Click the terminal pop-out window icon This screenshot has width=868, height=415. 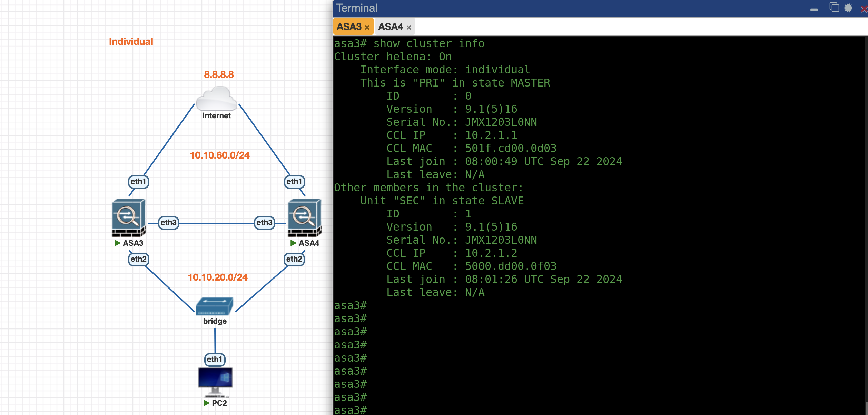coord(834,8)
